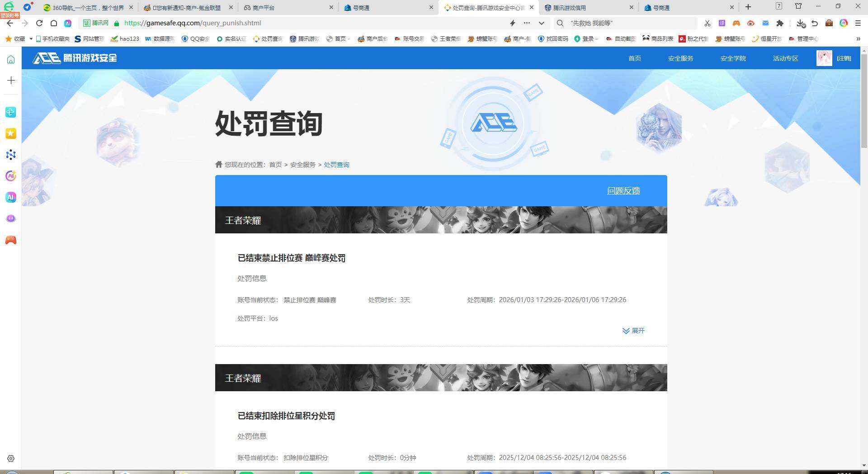
Task: Open the three-dots menu in the address bar
Action: pos(527,23)
